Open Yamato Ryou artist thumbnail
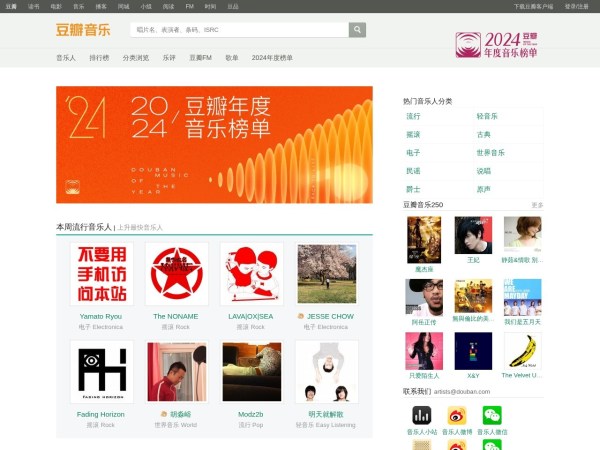The height and width of the screenshot is (450, 600). (102, 274)
